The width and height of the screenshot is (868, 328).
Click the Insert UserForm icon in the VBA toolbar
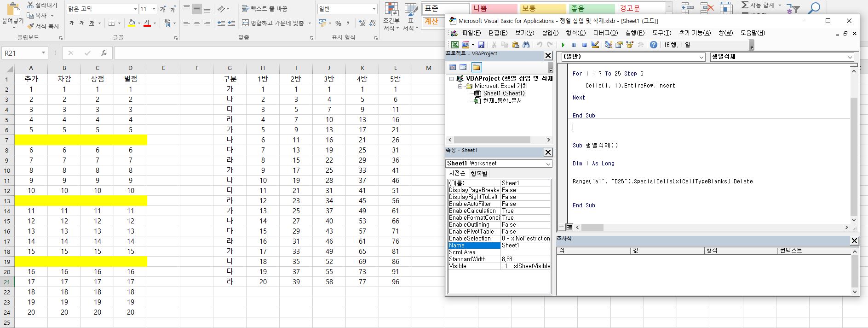click(466, 45)
